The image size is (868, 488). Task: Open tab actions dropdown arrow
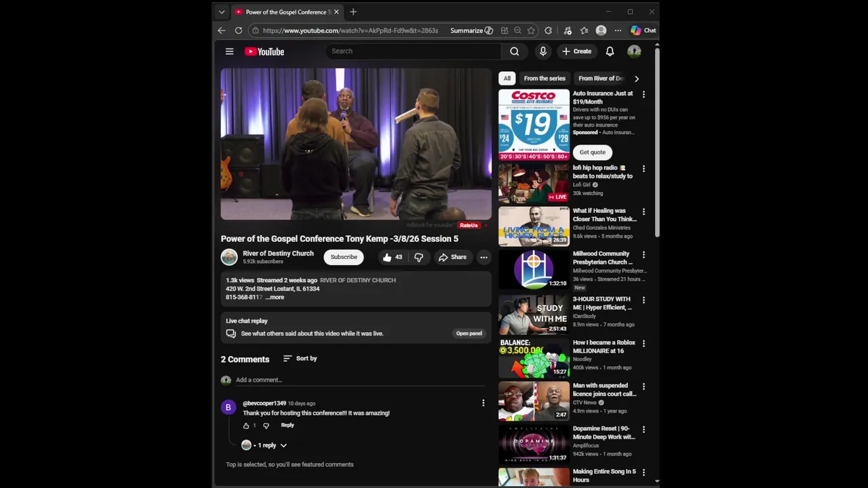click(x=221, y=12)
